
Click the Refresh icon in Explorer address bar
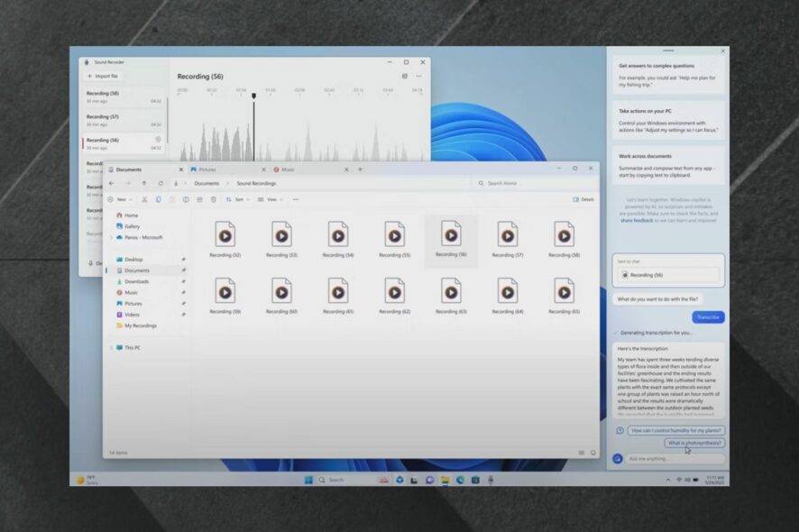coord(160,183)
